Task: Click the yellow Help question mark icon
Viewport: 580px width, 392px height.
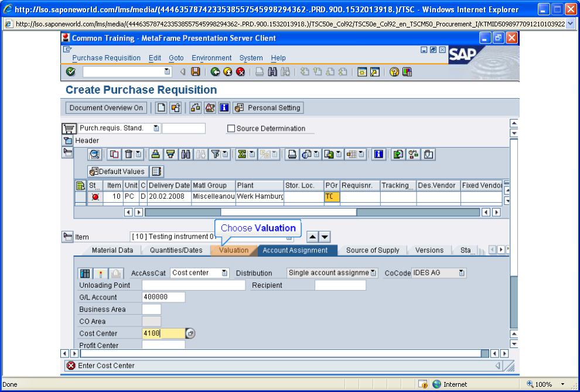Action: 394,71
